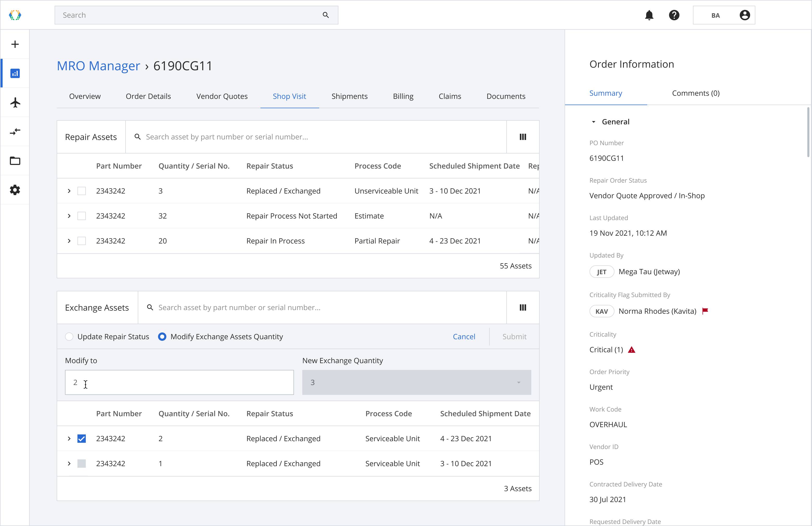Switch to the Order Details tab
Viewport: 812px width, 526px height.
pyautogui.click(x=148, y=96)
